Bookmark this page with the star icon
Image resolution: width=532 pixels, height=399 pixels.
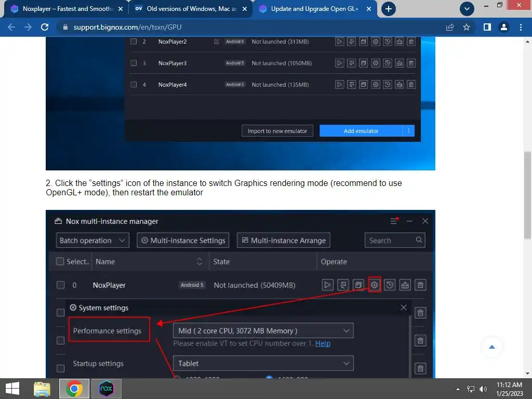(467, 27)
